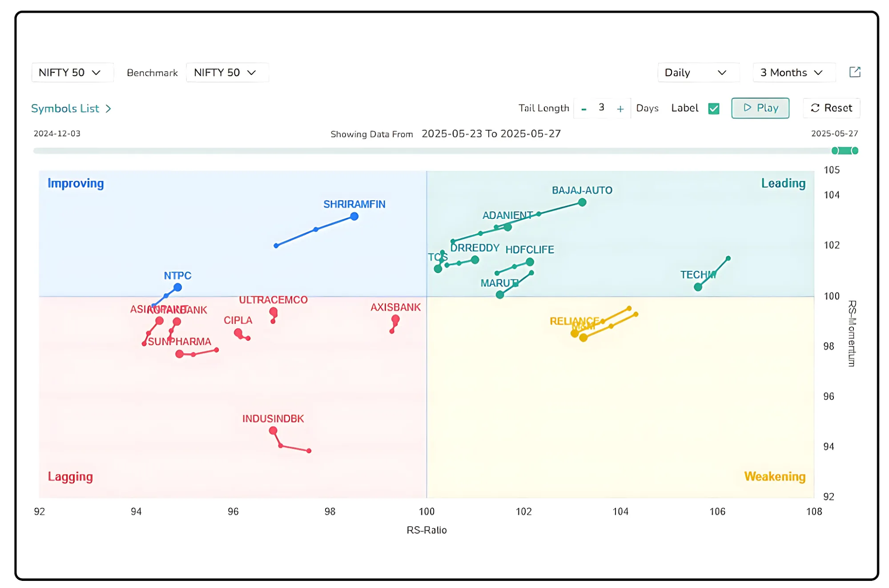889x588 pixels.
Task: Click the right timeline slider handle
Action: pos(854,151)
